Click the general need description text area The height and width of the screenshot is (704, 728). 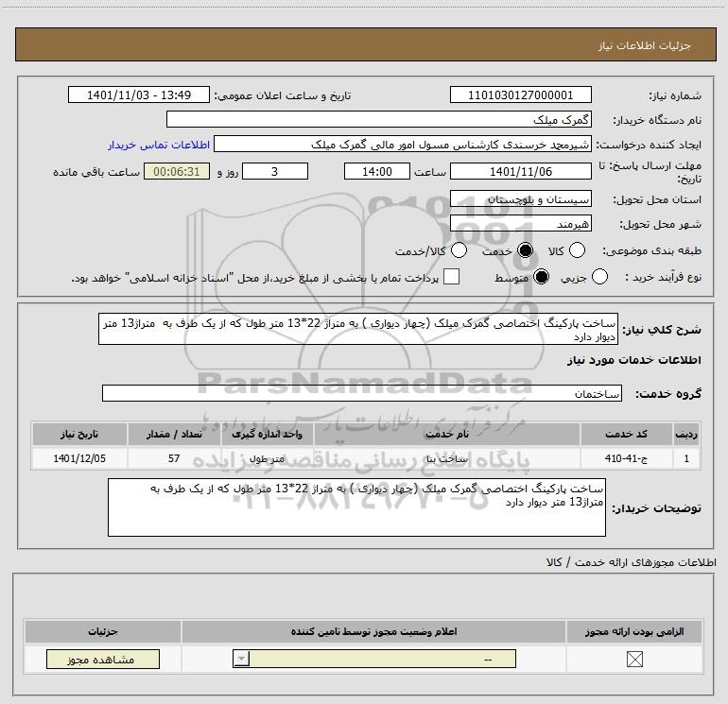click(x=358, y=329)
